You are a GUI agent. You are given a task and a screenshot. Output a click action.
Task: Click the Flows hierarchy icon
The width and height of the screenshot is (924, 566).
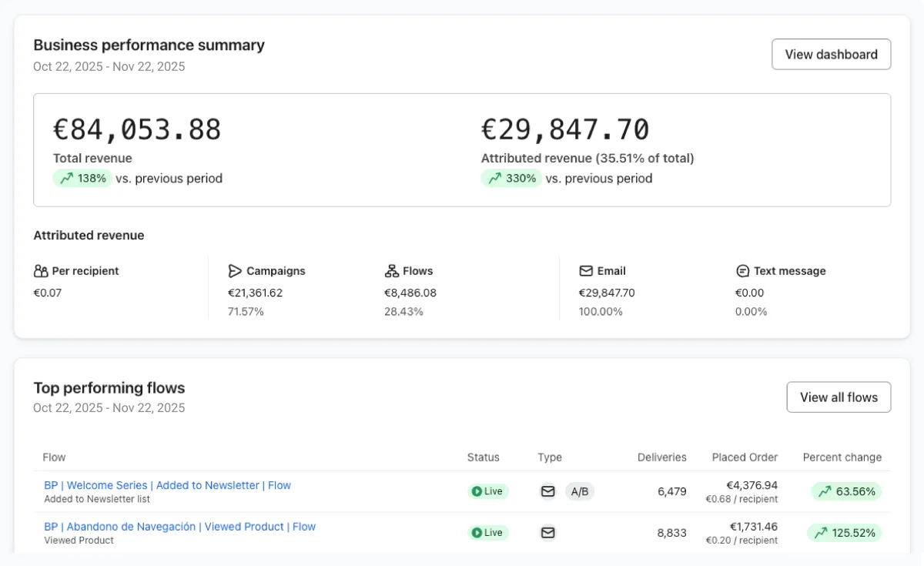click(391, 271)
